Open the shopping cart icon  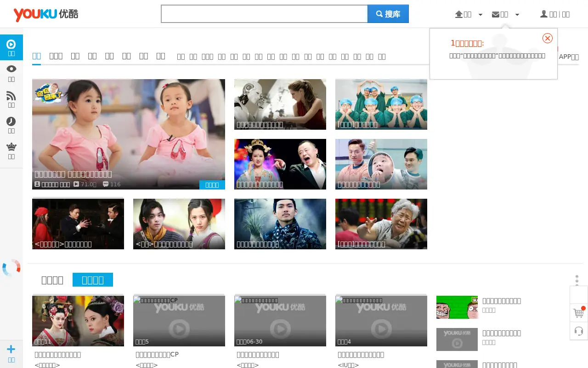coord(579,313)
